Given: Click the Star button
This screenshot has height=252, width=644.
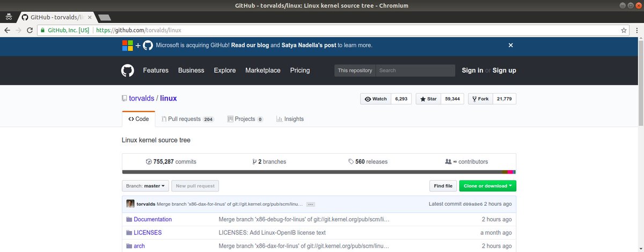Looking at the screenshot, I should [x=428, y=99].
